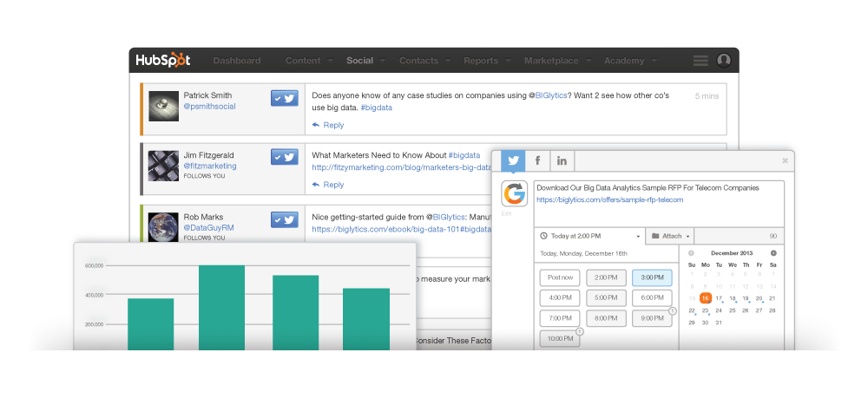The width and height of the screenshot is (868, 398).
Task: Click the HubSpot logo
Action: pos(163,60)
